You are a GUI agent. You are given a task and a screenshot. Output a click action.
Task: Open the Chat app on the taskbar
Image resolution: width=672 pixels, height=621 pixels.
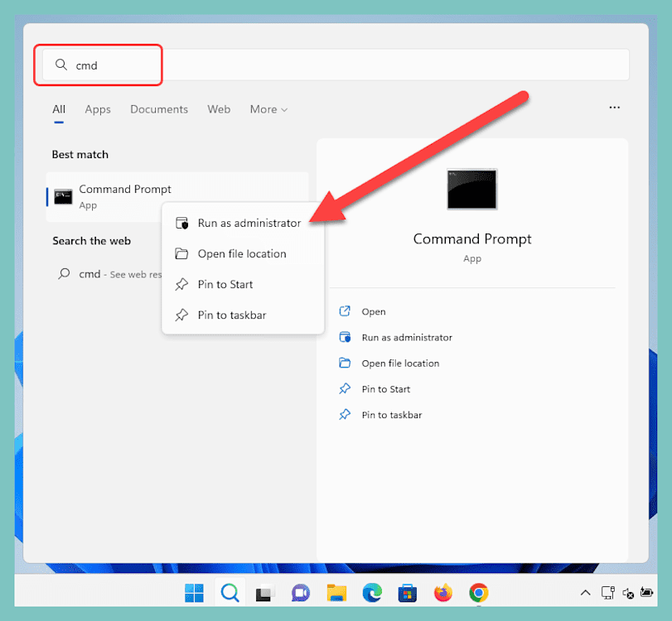[301, 593]
